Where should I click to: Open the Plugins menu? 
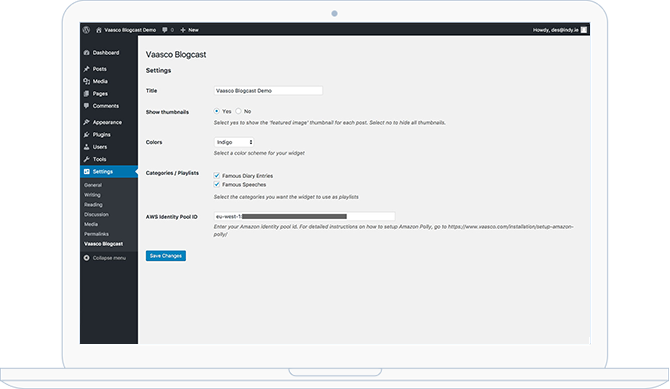coord(102,135)
